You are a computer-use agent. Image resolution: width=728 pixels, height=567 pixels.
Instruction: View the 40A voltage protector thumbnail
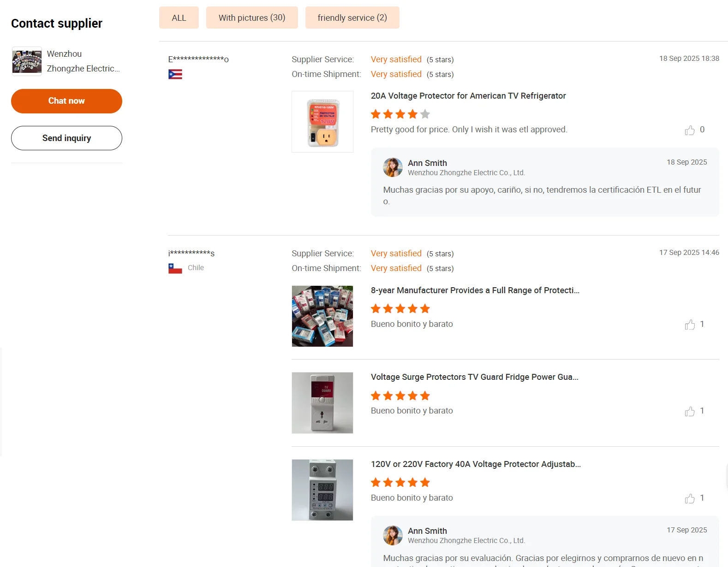[322, 490]
